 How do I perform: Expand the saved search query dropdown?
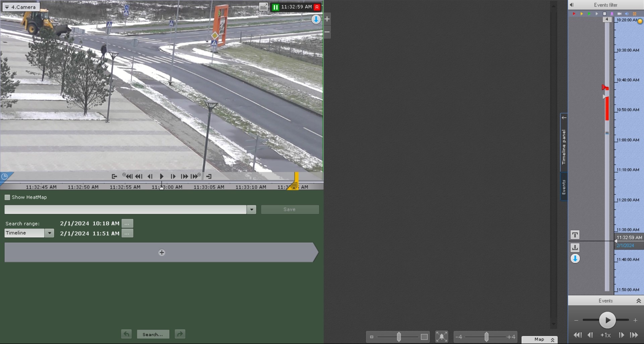pyautogui.click(x=251, y=210)
